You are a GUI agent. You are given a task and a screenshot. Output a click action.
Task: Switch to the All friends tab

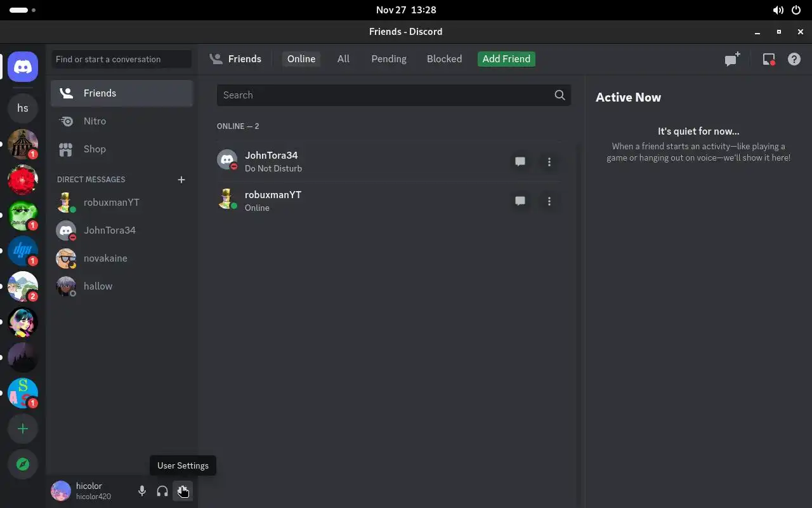pos(343,59)
